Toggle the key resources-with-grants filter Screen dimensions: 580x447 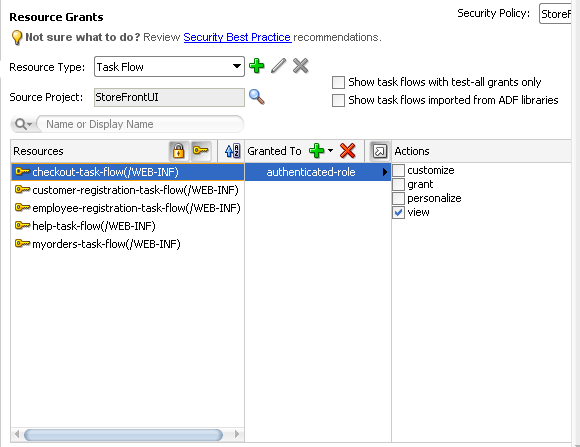(201, 151)
